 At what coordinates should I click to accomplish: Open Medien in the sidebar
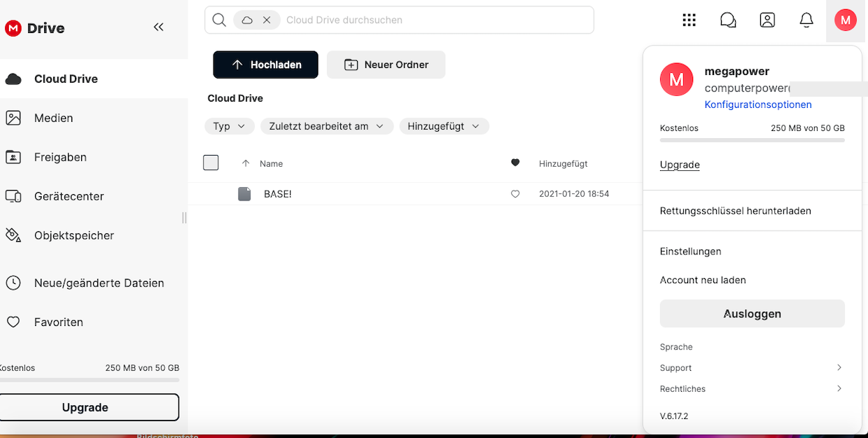coord(54,118)
